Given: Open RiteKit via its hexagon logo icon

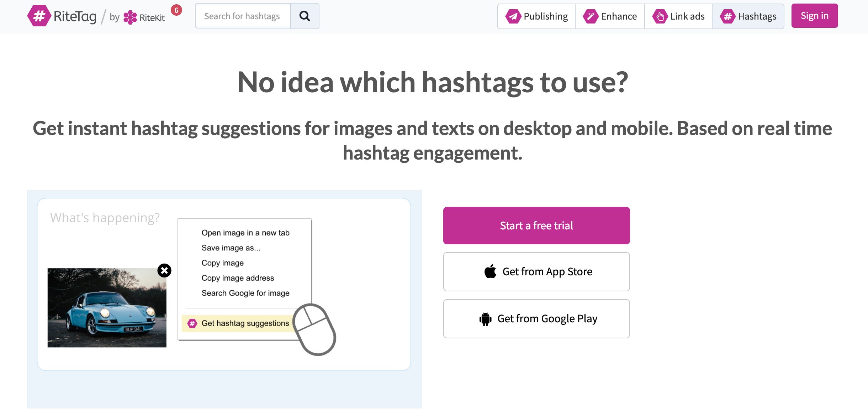Looking at the screenshot, I should [130, 17].
